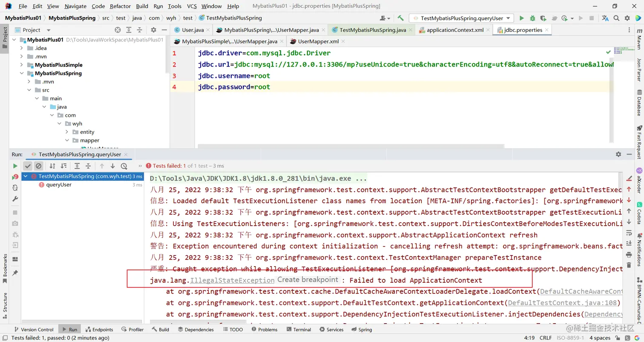Viewport: 644px width, 342px height.
Task: Open user account dropdown in toolbar
Action: [x=385, y=18]
